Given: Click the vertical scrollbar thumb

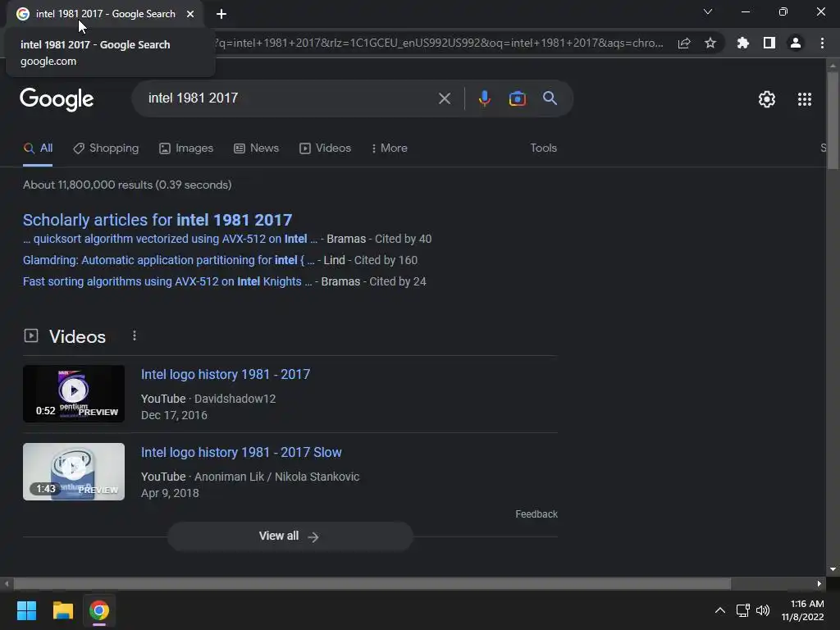Looking at the screenshot, I should coord(833,121).
